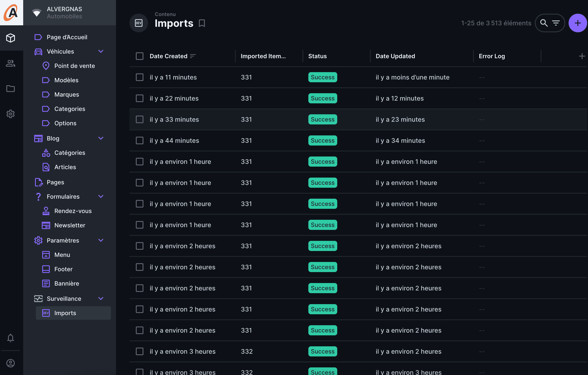This screenshot has width=588, height=375.
Task: Collapse the Surveillance group
Action: tap(101, 298)
